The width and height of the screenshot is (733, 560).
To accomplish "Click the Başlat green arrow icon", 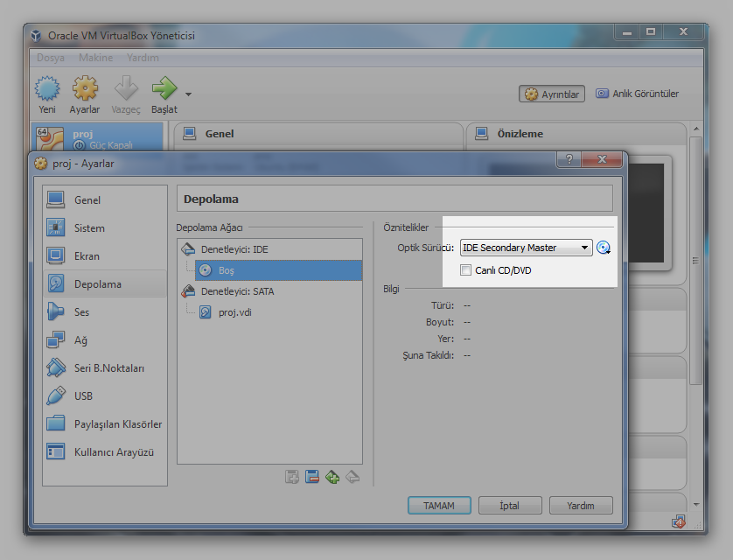I will point(164,88).
